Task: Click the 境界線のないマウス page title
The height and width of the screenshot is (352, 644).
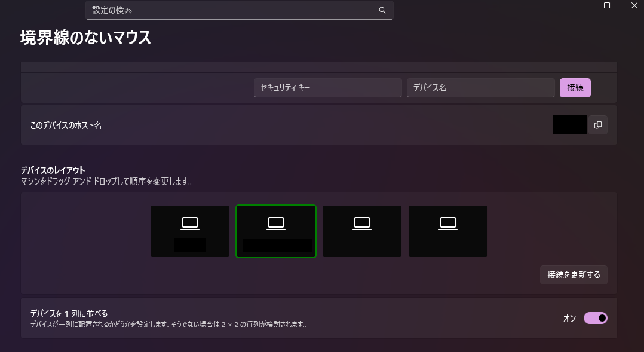Action: point(85,38)
